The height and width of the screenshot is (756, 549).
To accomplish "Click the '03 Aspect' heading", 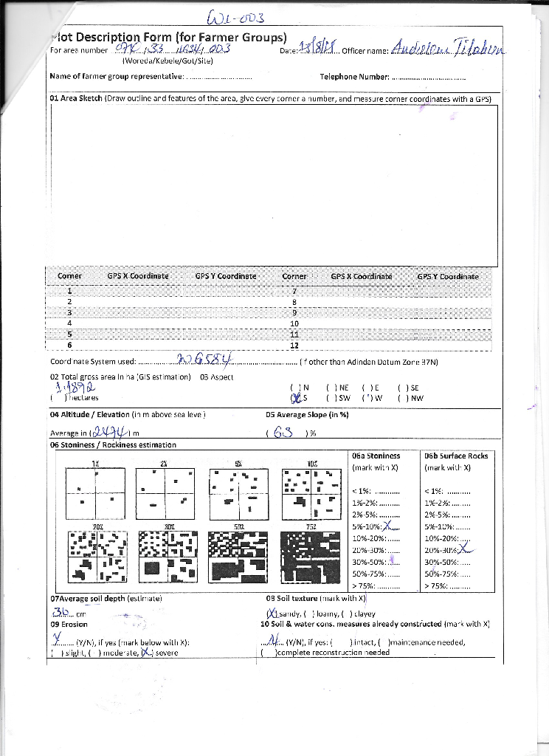I will tap(216, 377).
